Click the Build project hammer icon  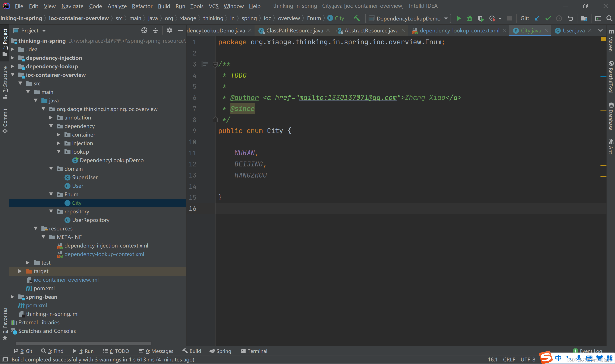pos(357,18)
